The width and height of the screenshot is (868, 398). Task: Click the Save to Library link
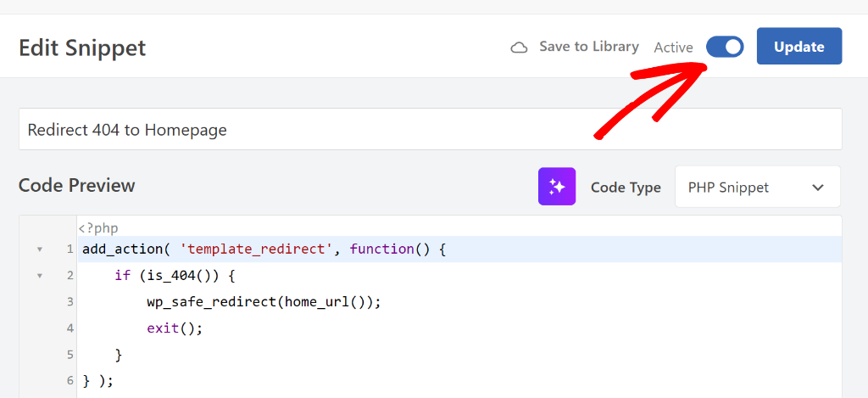589,47
